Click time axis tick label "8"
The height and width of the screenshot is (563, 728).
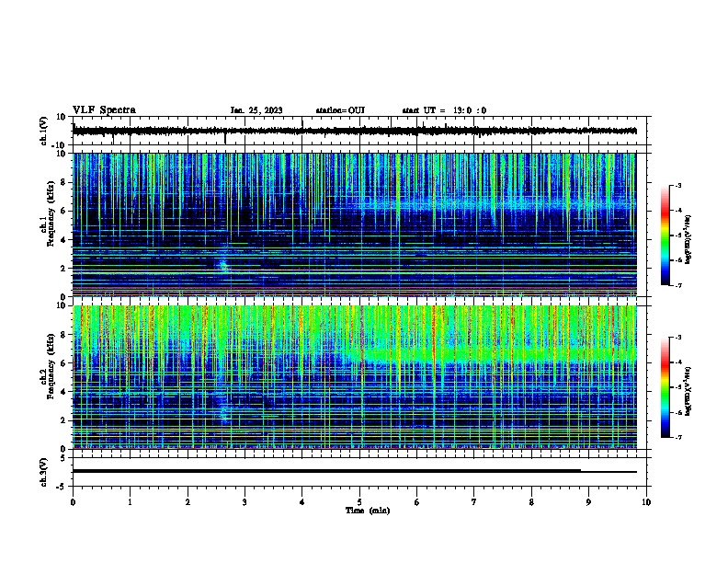point(531,502)
